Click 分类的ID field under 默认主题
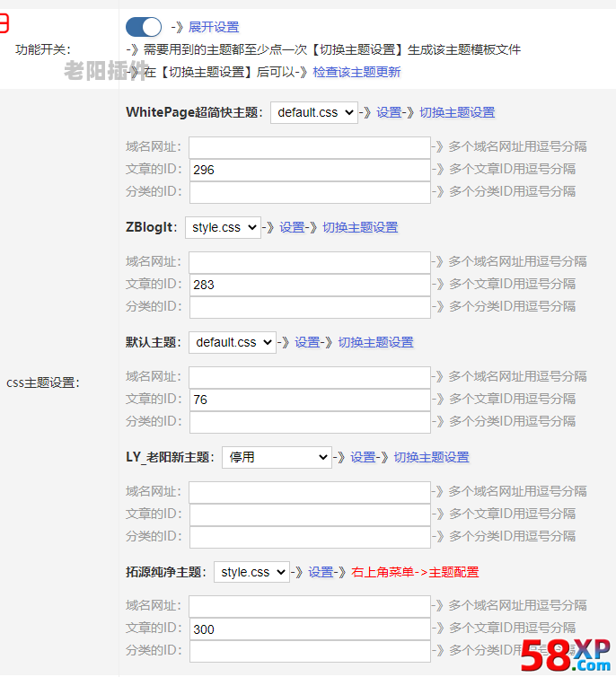 pos(310,421)
